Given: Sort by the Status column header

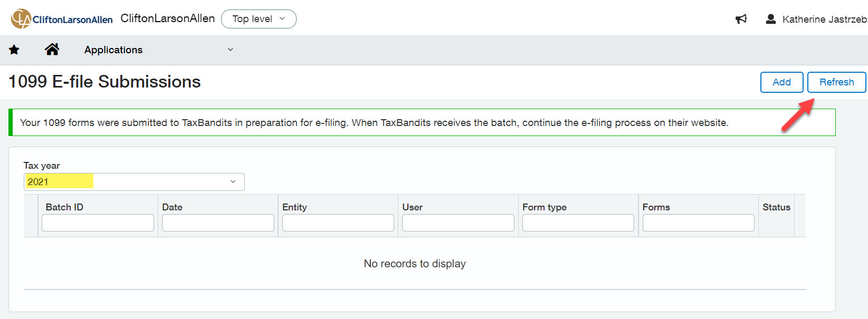Looking at the screenshot, I should click(776, 207).
